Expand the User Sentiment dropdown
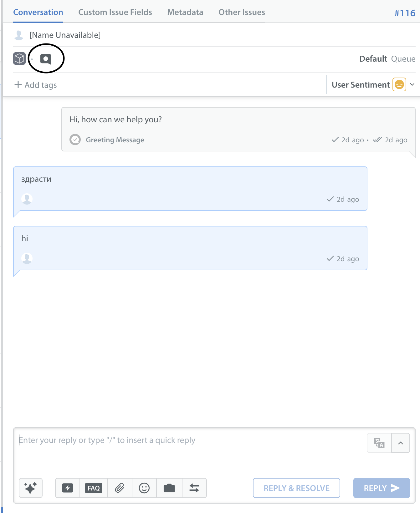420x513 pixels. pos(412,84)
